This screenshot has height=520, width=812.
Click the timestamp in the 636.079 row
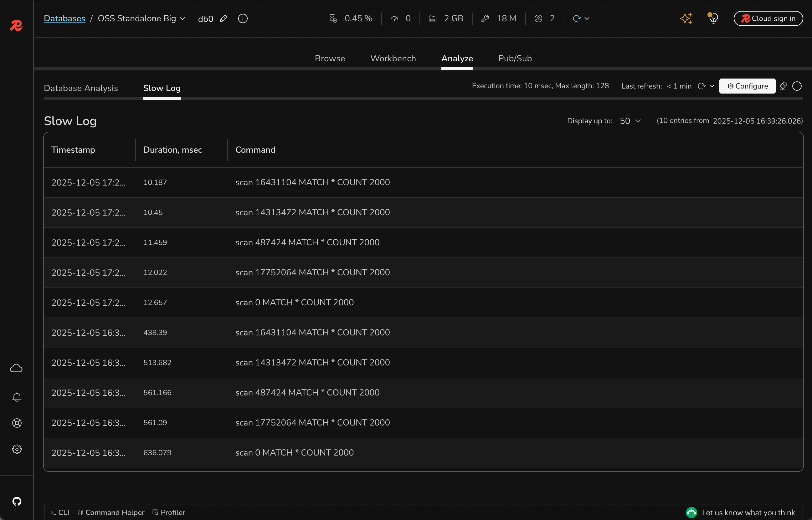89,453
